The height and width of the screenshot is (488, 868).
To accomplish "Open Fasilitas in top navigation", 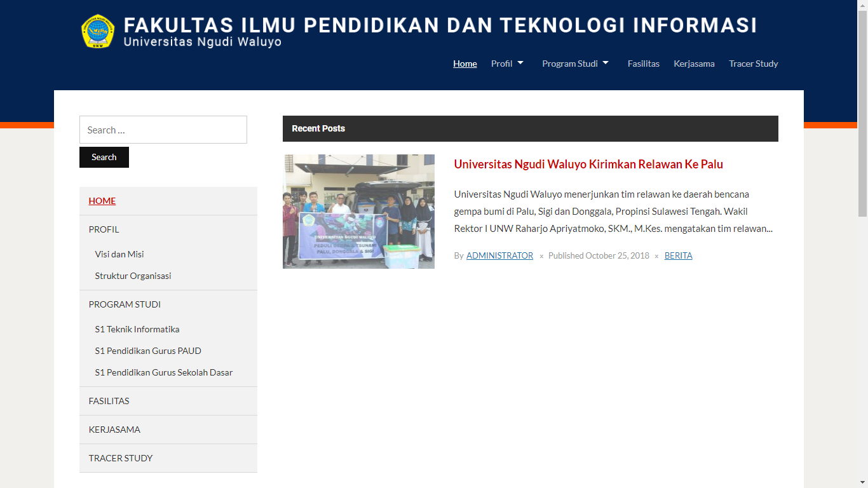I will coord(644,64).
